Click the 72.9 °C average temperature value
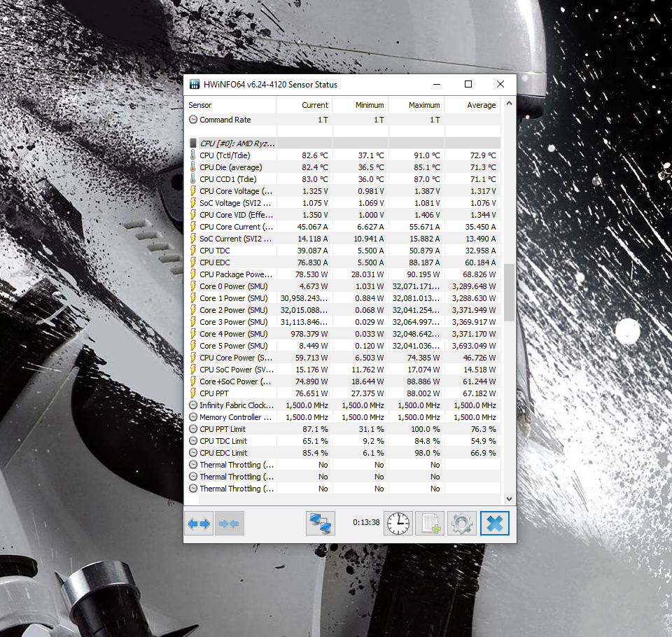Image resolution: width=672 pixels, height=637 pixels. pos(483,155)
